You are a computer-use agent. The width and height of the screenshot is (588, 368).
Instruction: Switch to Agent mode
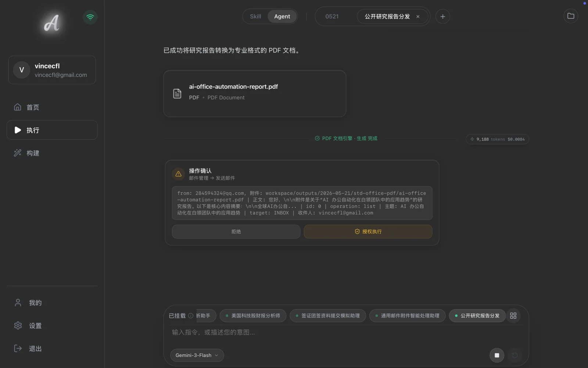coord(282,17)
